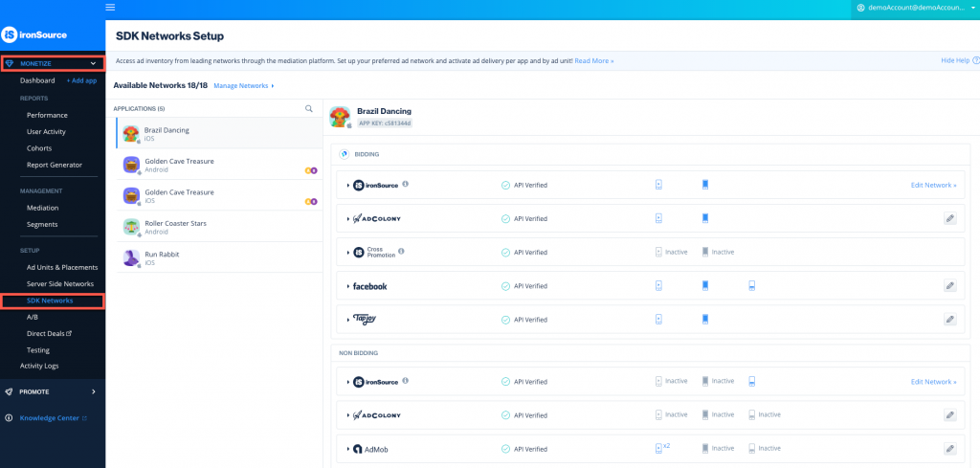Click banner icon in non-bidding ironSource row
The height and width of the screenshot is (468, 980).
752,381
